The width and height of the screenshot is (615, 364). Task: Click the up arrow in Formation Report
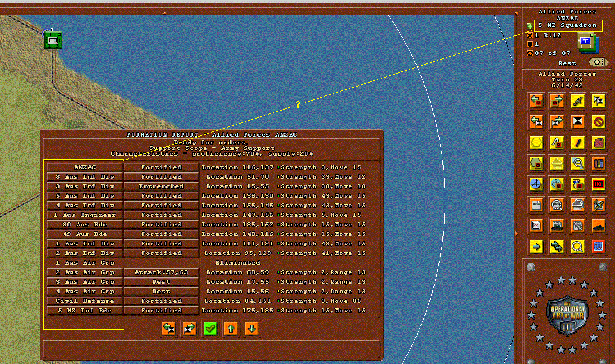point(231,329)
